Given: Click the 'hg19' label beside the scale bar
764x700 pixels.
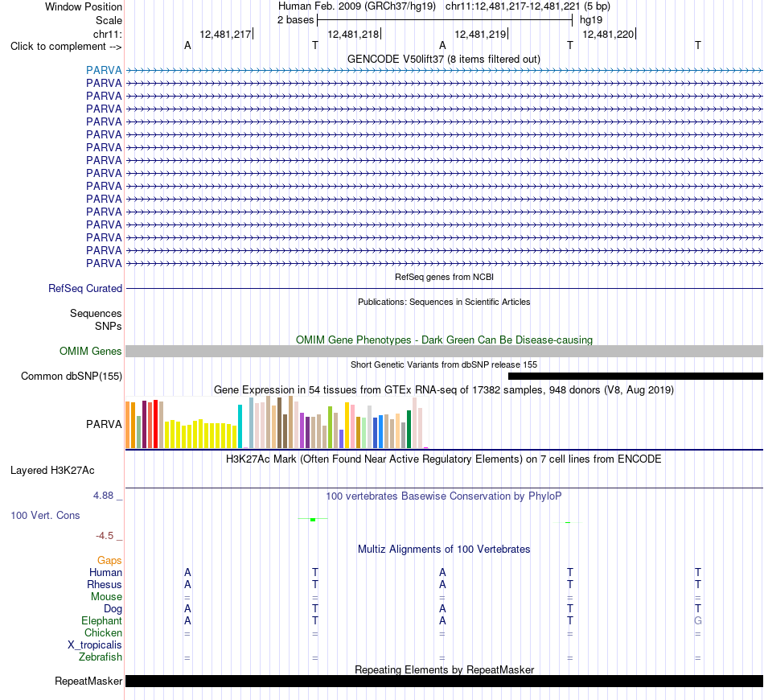Looking at the screenshot, I should 591,20.
